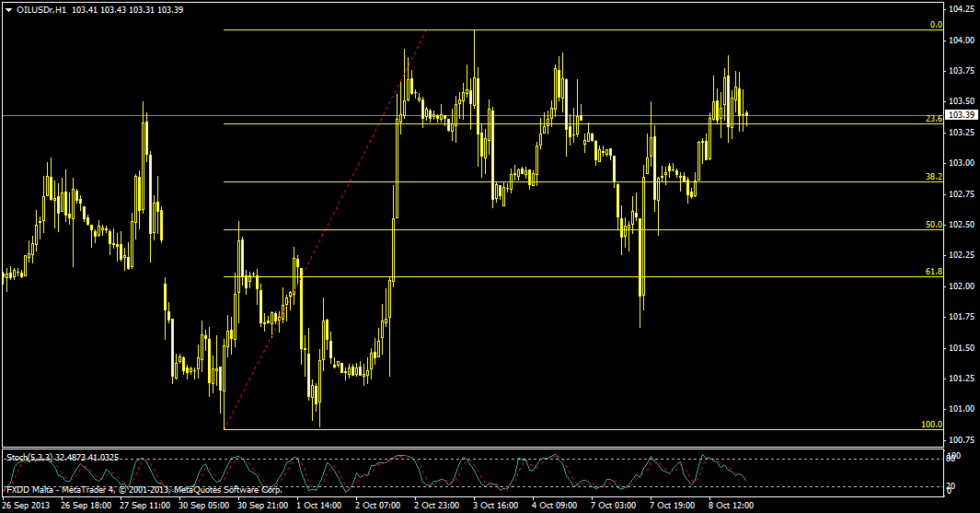Screen dimensions: 980x513
Task: Click the 27 Sep 11:00 time label
Action: click(144, 506)
